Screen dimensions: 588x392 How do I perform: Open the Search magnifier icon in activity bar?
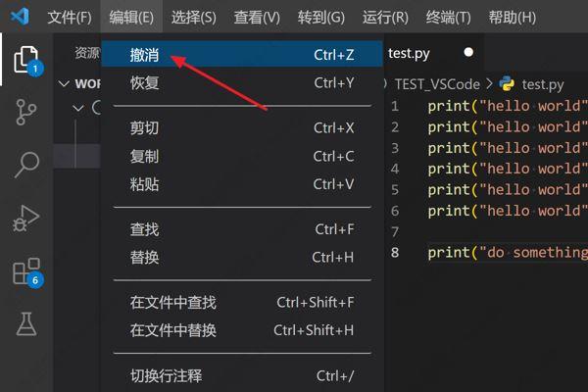[25, 164]
